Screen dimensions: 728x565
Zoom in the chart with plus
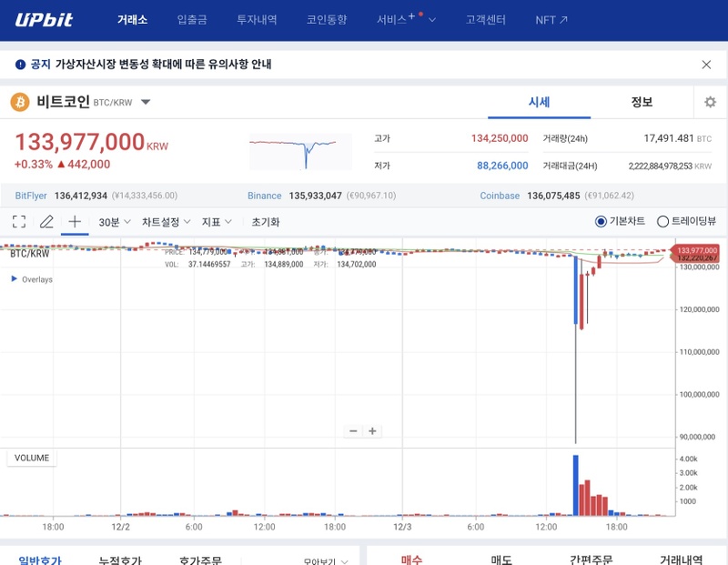(x=372, y=431)
